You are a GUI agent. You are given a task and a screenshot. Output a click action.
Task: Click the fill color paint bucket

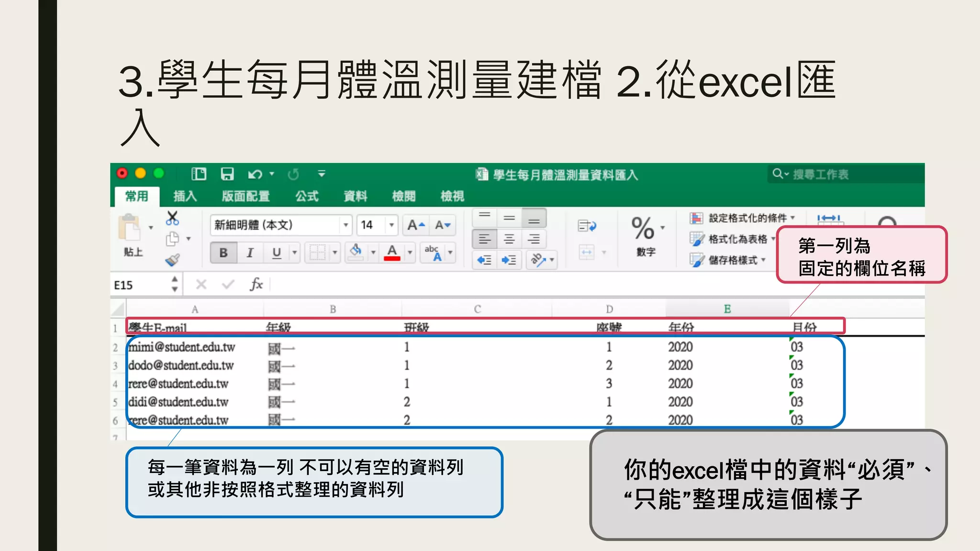(356, 252)
